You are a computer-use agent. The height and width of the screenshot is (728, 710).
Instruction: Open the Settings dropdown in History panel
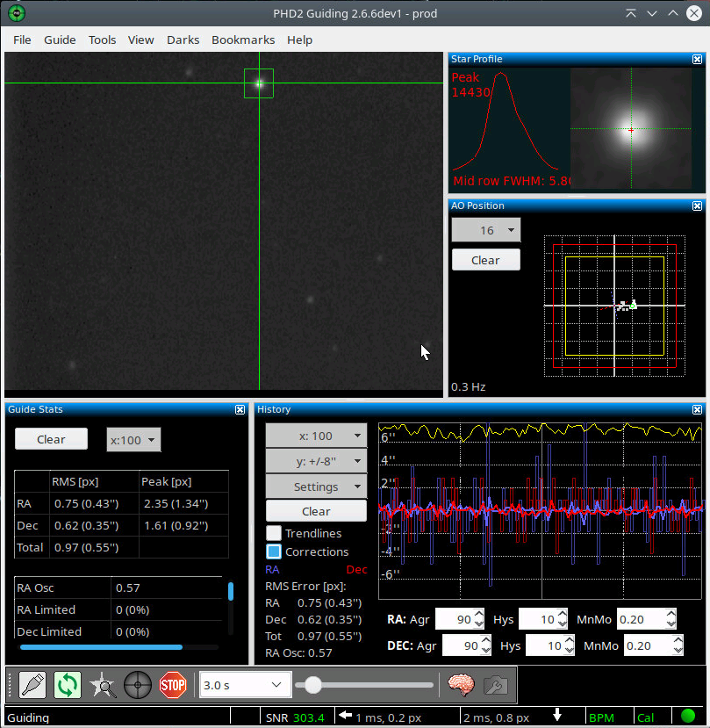tap(315, 486)
